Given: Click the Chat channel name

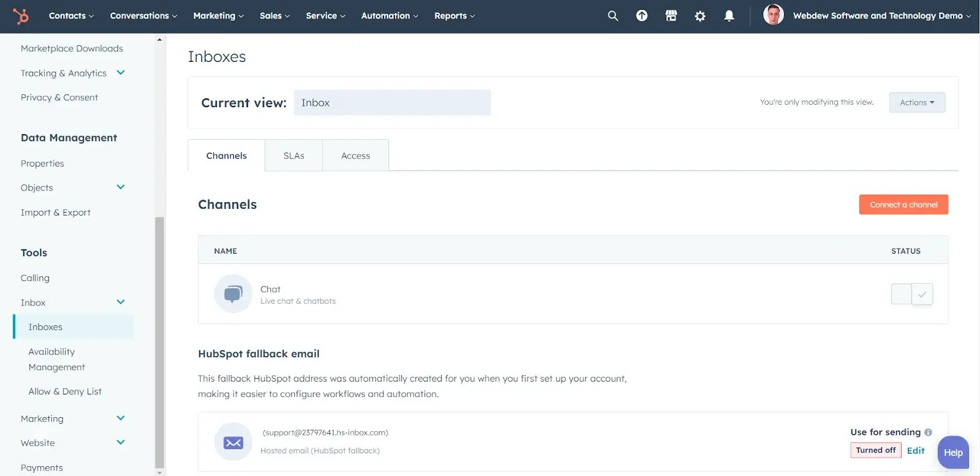Looking at the screenshot, I should click(x=270, y=289).
